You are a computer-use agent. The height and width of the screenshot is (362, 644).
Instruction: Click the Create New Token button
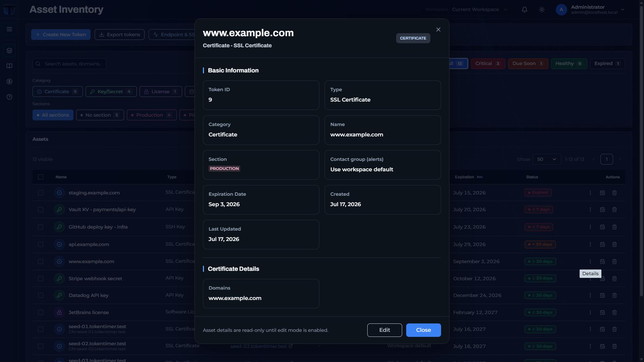pos(61,35)
